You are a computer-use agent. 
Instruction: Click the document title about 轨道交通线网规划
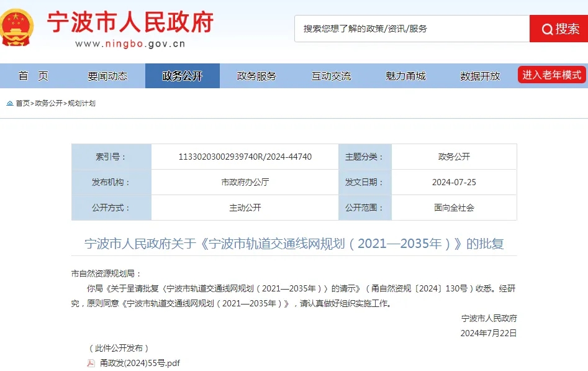294,244
